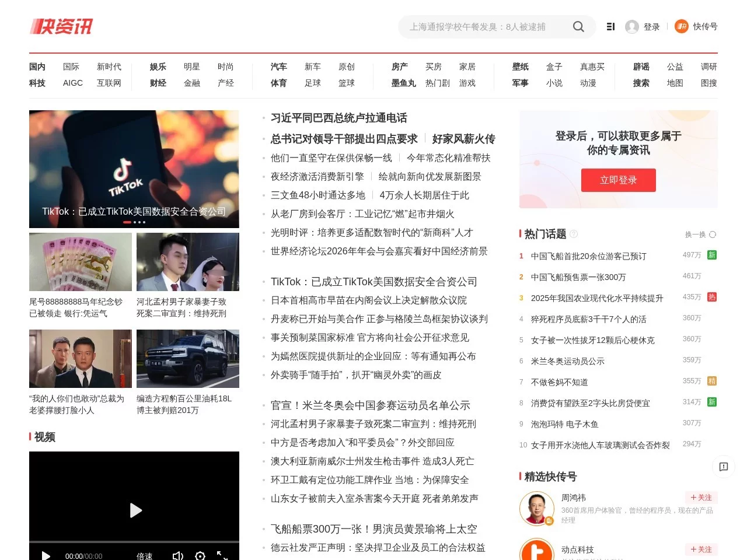Click the 立即登录 button
This screenshot has width=747, height=560.
[618, 180]
